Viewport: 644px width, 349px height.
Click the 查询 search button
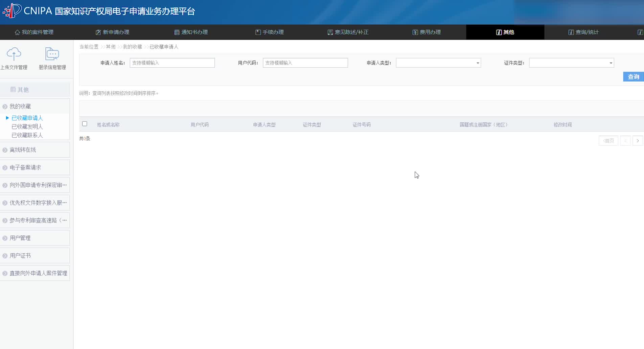click(x=633, y=77)
